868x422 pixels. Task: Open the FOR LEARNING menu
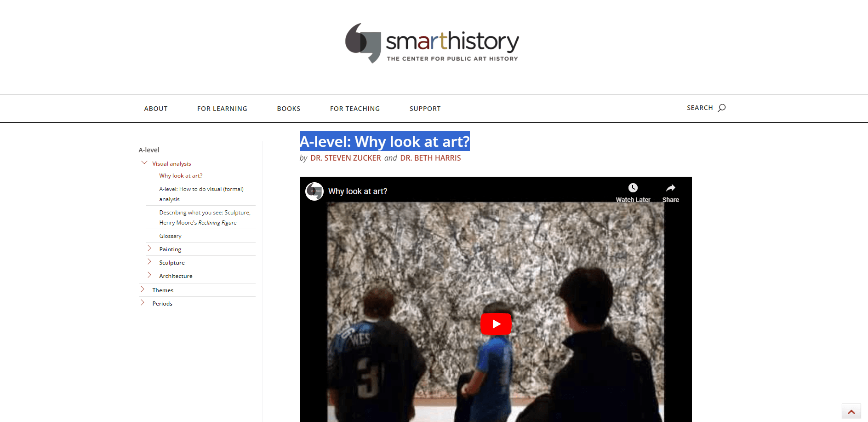222,109
